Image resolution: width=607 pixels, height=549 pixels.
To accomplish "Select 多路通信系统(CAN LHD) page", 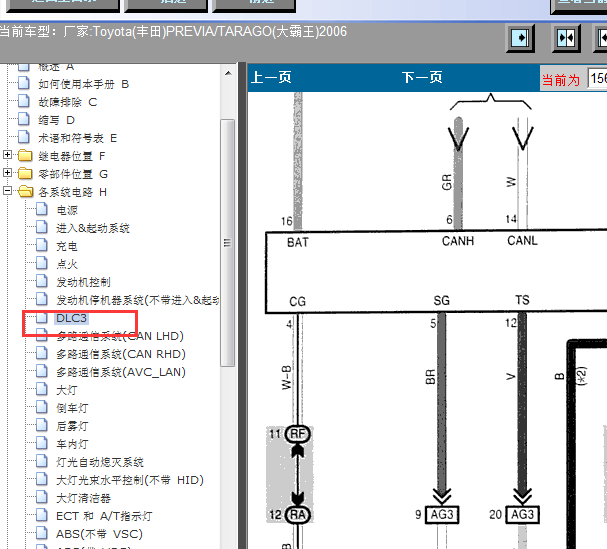I will point(120,336).
